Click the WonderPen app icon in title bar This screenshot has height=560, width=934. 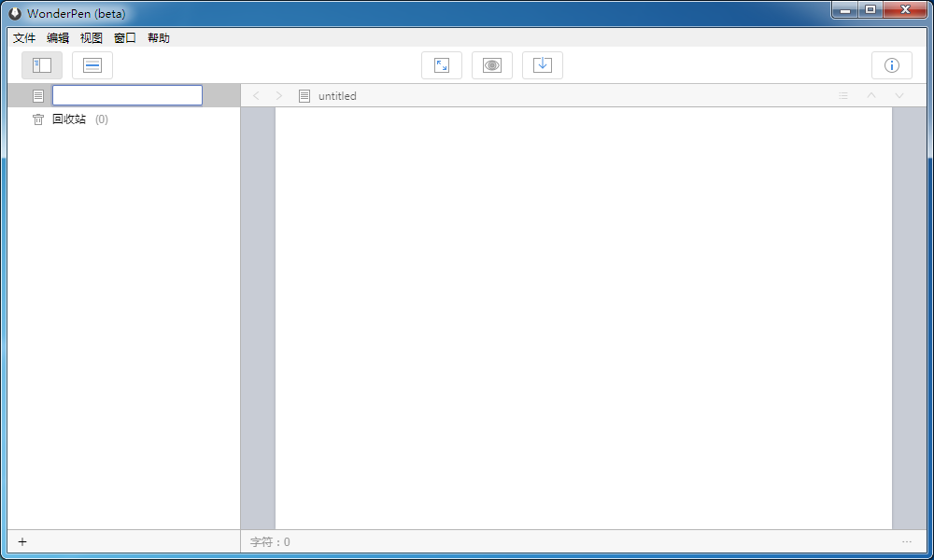click(x=15, y=13)
